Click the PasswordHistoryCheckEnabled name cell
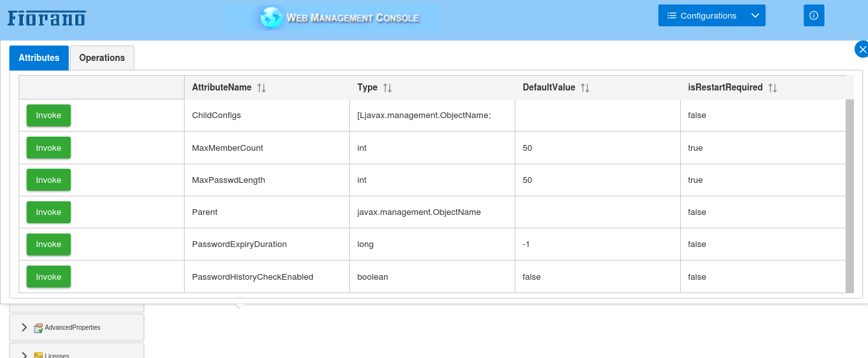This screenshot has height=358, width=868. [267, 277]
